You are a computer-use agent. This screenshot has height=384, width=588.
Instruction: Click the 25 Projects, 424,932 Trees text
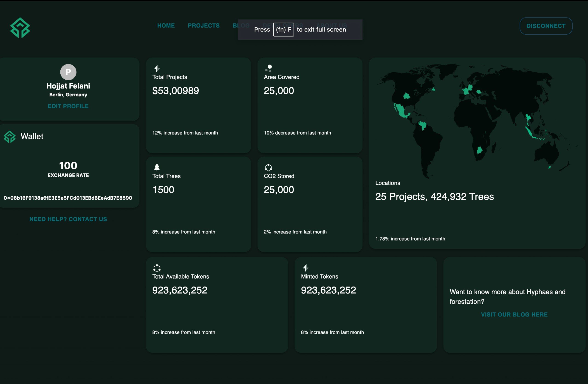[435, 197]
